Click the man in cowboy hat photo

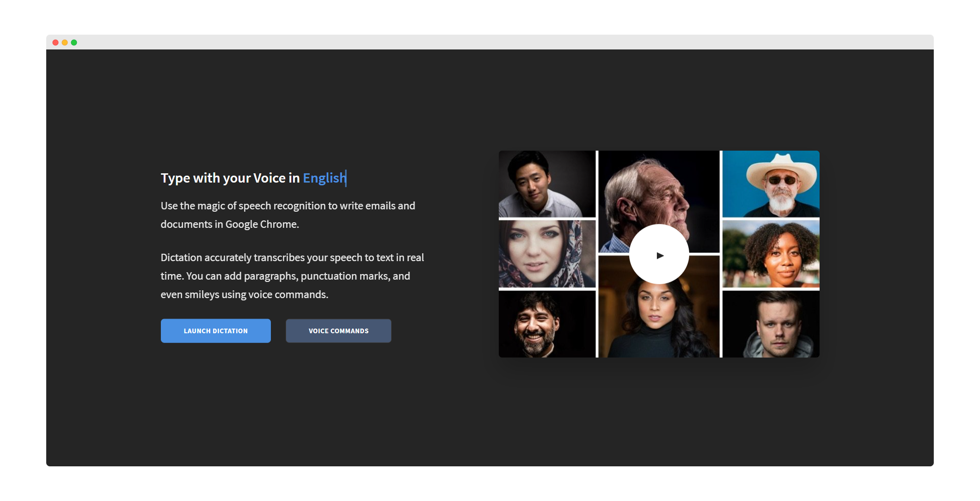(x=771, y=183)
